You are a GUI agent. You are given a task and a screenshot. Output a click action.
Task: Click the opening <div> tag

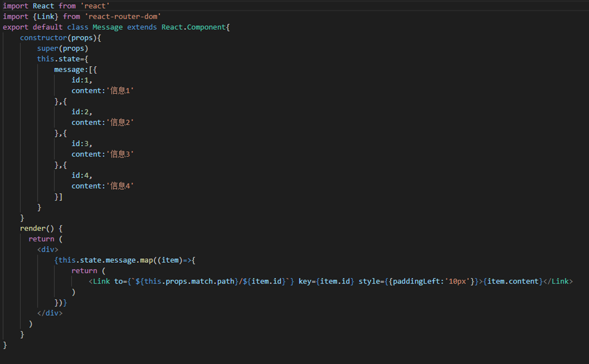48,250
